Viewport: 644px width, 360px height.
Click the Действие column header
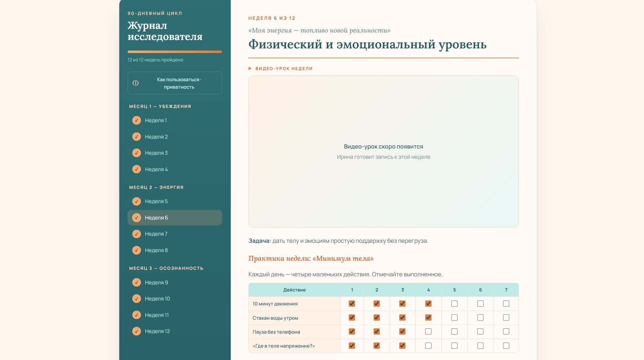pyautogui.click(x=294, y=290)
